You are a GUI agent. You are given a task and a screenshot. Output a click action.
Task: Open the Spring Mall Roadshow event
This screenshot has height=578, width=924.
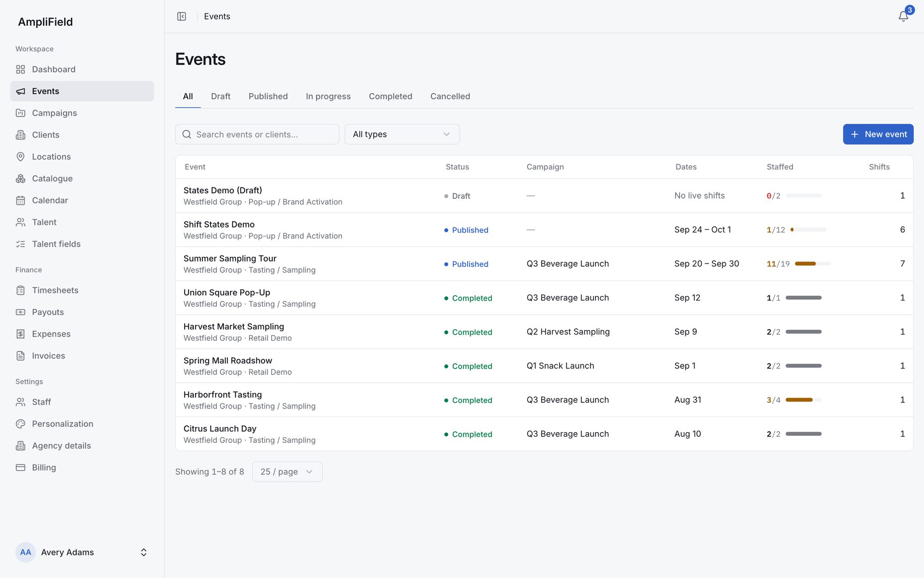[228, 361]
